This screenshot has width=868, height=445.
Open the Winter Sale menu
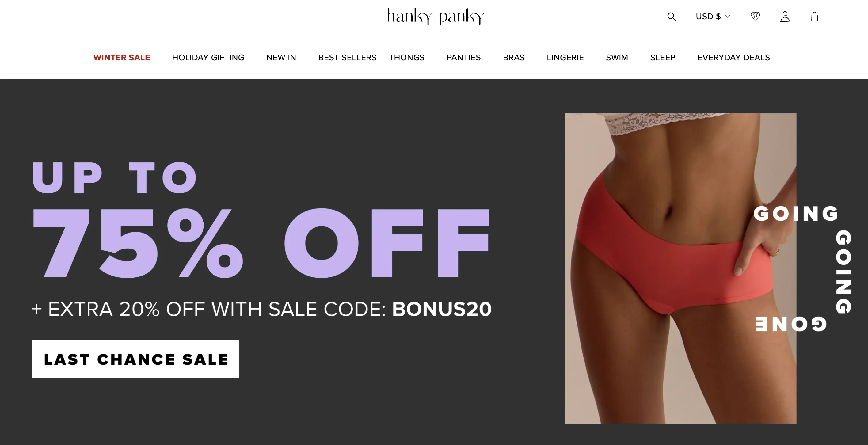click(122, 58)
